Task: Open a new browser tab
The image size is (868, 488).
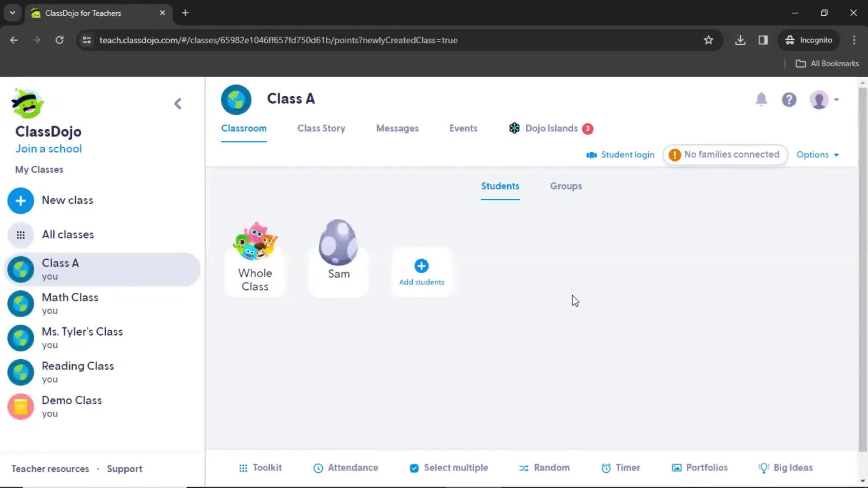Action: coord(185,13)
